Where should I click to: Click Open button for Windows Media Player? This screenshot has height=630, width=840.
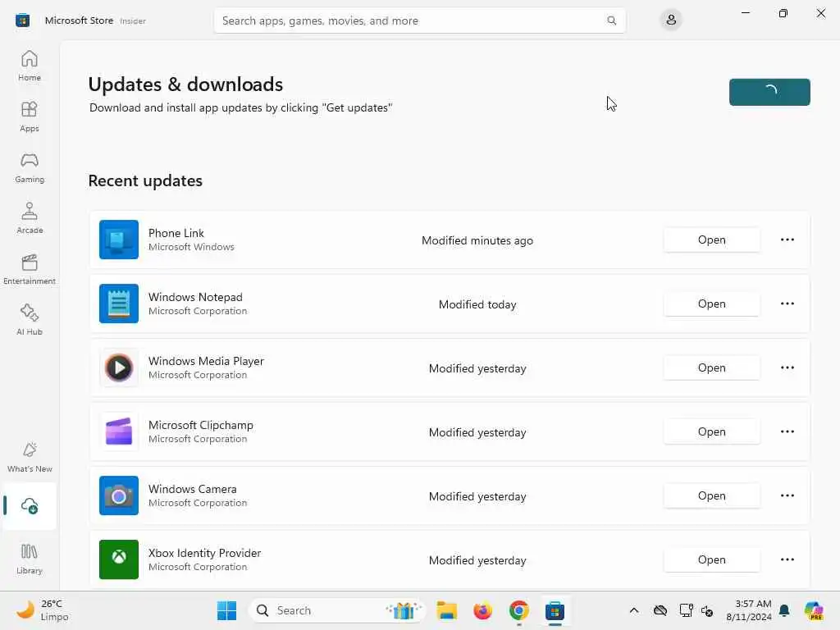pyautogui.click(x=711, y=367)
